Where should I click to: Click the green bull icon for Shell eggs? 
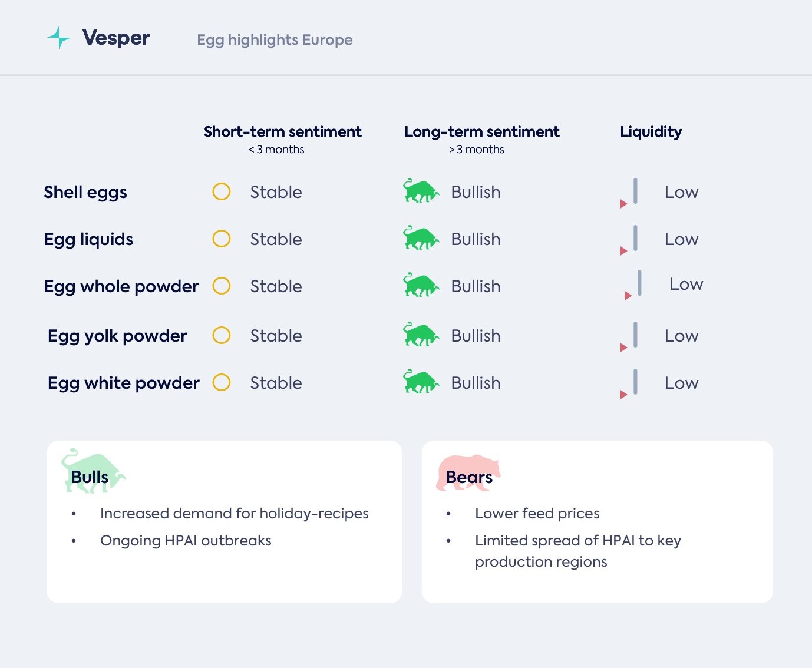tap(421, 191)
